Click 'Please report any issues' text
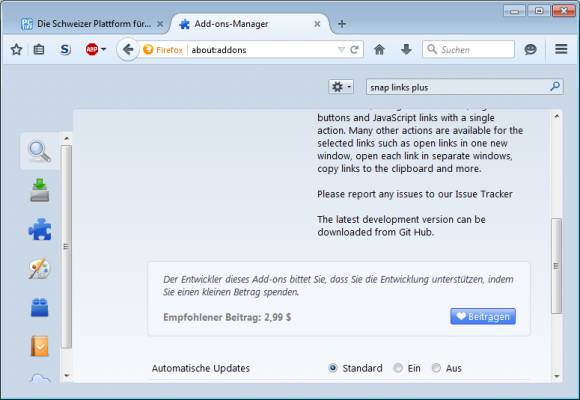 point(415,194)
